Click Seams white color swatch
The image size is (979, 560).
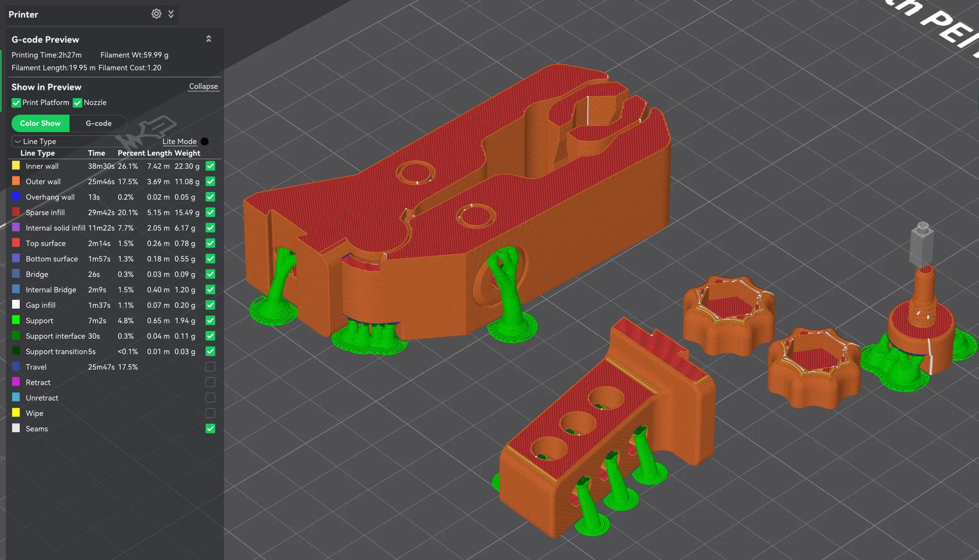tap(16, 428)
